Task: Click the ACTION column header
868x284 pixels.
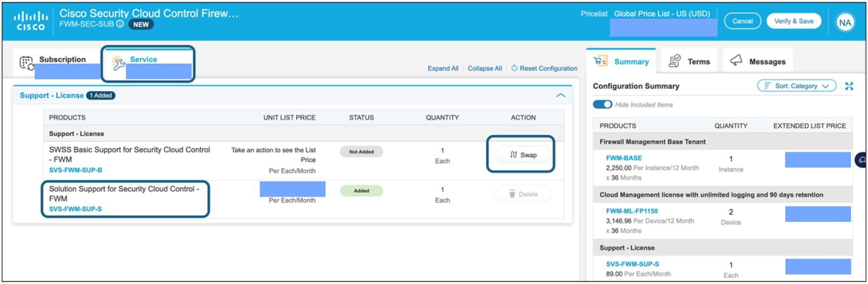Action: (x=523, y=118)
